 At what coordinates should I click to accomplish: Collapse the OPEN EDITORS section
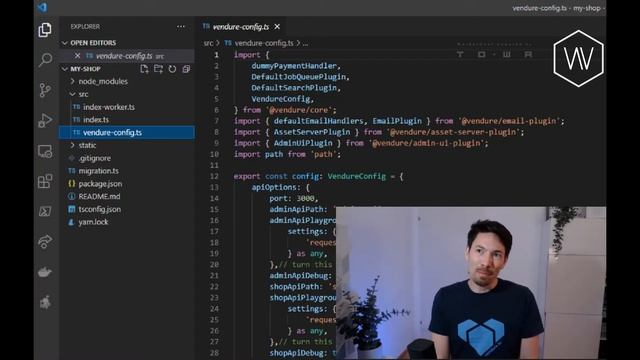[x=64, y=43]
